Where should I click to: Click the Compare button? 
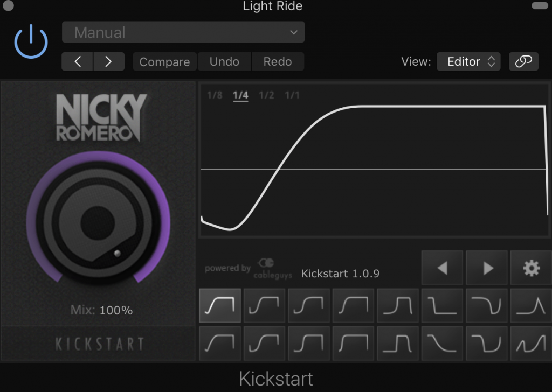[164, 61]
